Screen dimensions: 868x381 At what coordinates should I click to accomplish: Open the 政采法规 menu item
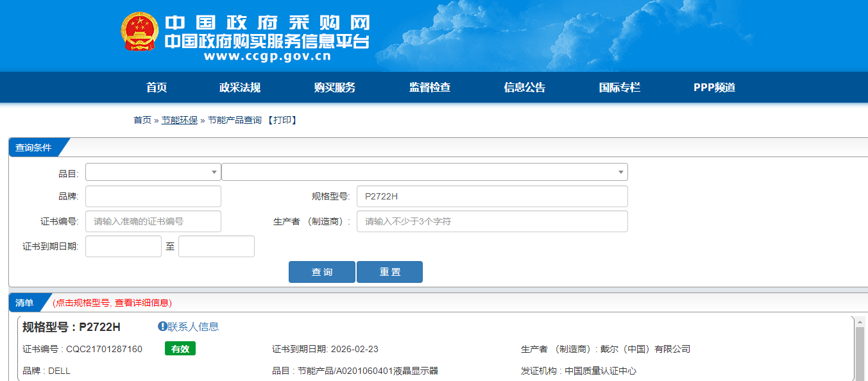pyautogui.click(x=240, y=88)
